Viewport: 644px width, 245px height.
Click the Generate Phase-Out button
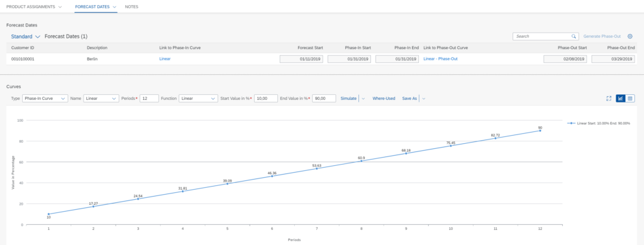click(x=602, y=36)
